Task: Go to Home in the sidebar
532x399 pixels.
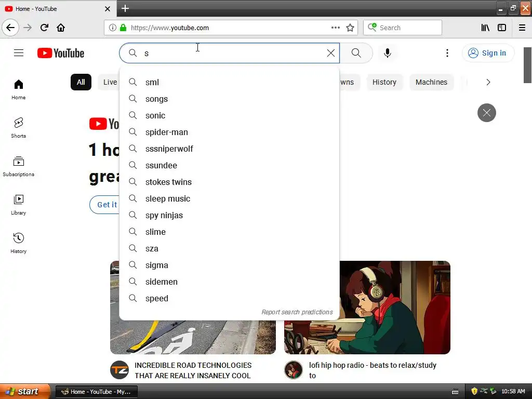Action: point(19,89)
